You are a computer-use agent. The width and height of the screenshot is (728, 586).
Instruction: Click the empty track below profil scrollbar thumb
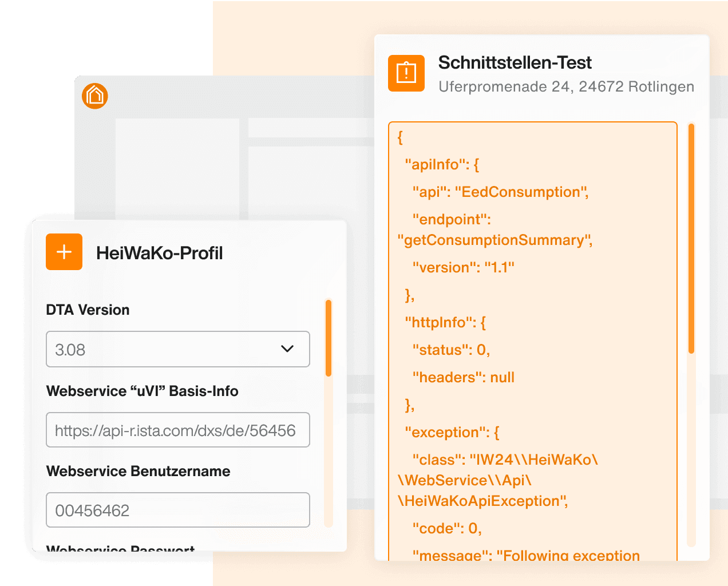click(329, 452)
